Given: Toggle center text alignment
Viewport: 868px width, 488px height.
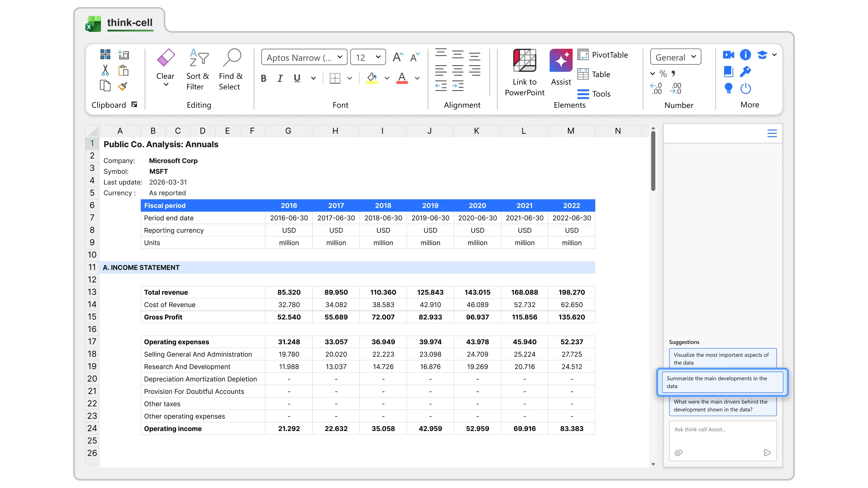Looking at the screenshot, I should (x=458, y=70).
